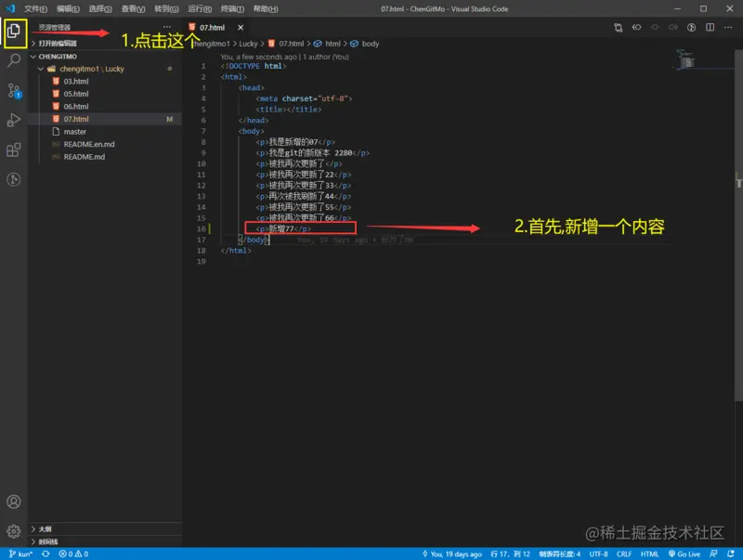
Task: Change the UTF-8 file encoding
Action: pyautogui.click(x=598, y=553)
